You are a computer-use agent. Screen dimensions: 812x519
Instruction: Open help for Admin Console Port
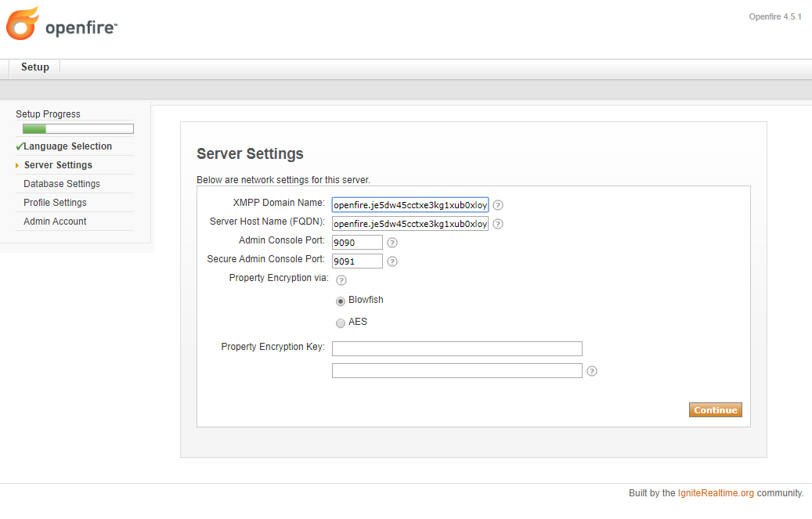coord(392,242)
